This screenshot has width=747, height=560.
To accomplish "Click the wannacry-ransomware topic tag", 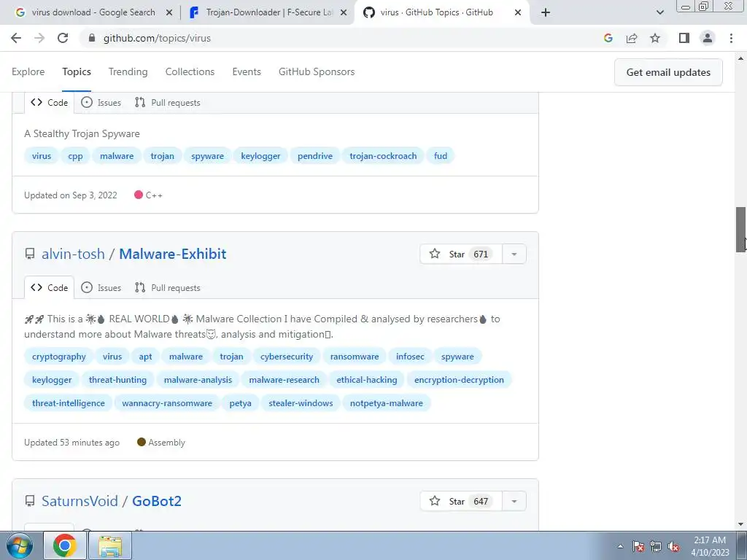I will tap(167, 402).
